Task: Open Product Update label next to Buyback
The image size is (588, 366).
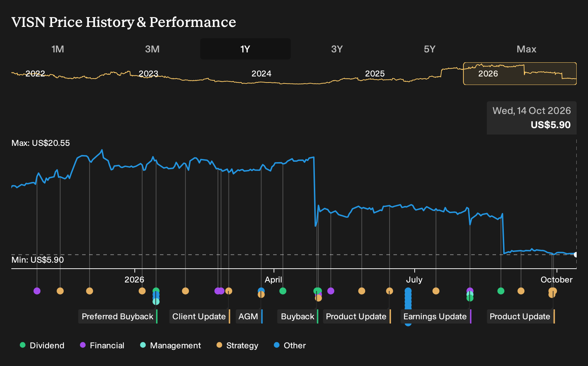Action: pyautogui.click(x=357, y=316)
